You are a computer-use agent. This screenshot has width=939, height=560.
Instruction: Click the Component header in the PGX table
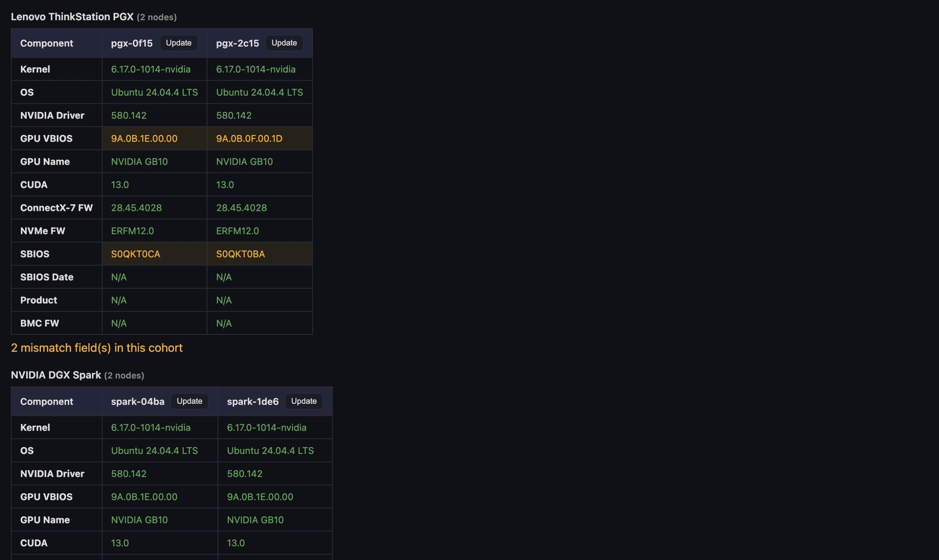(x=47, y=43)
